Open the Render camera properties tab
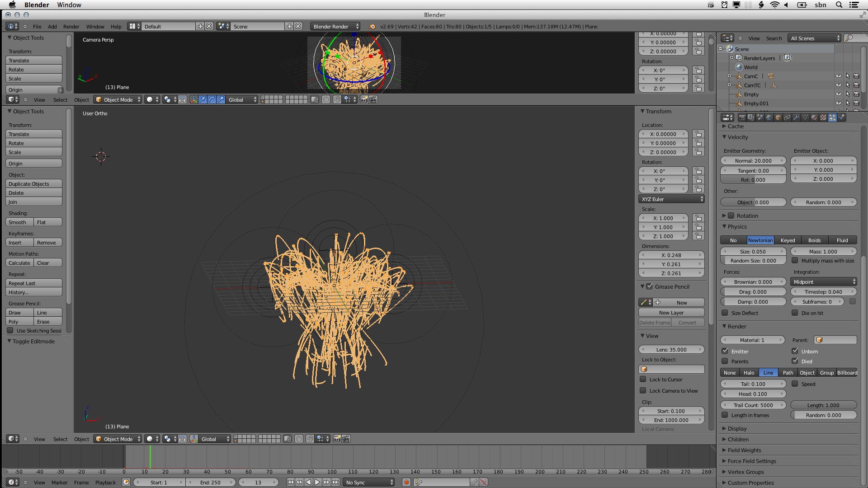Image resolution: width=868 pixels, height=488 pixels. 742,117
